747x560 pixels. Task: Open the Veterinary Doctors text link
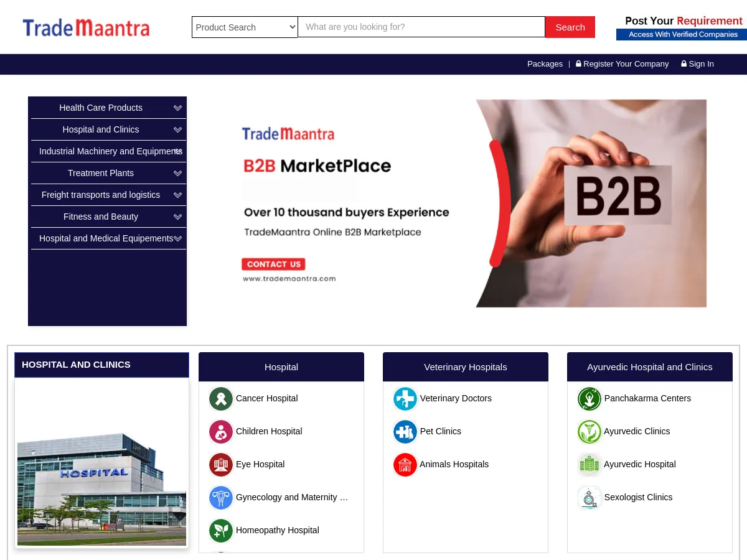[x=456, y=398]
